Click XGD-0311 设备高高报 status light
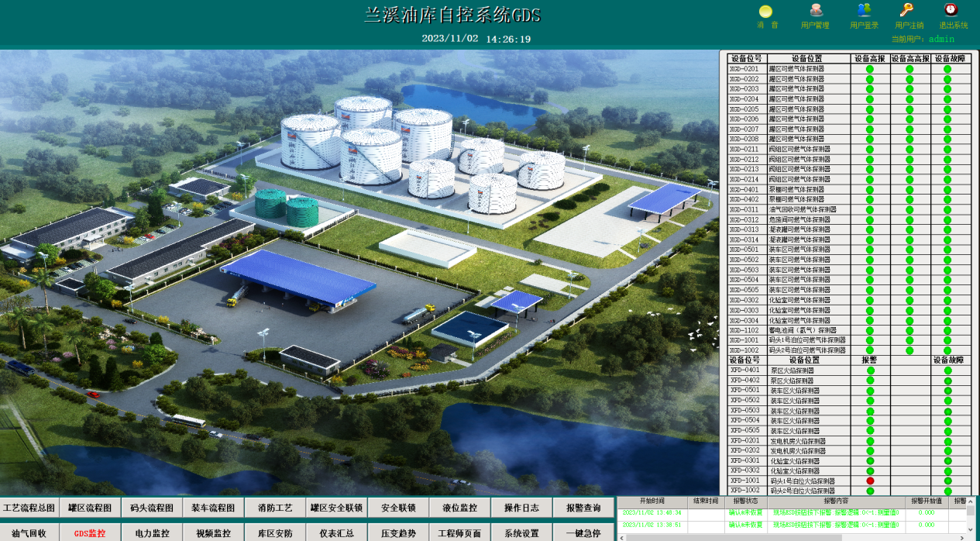This screenshot has height=541, width=980. [x=910, y=210]
